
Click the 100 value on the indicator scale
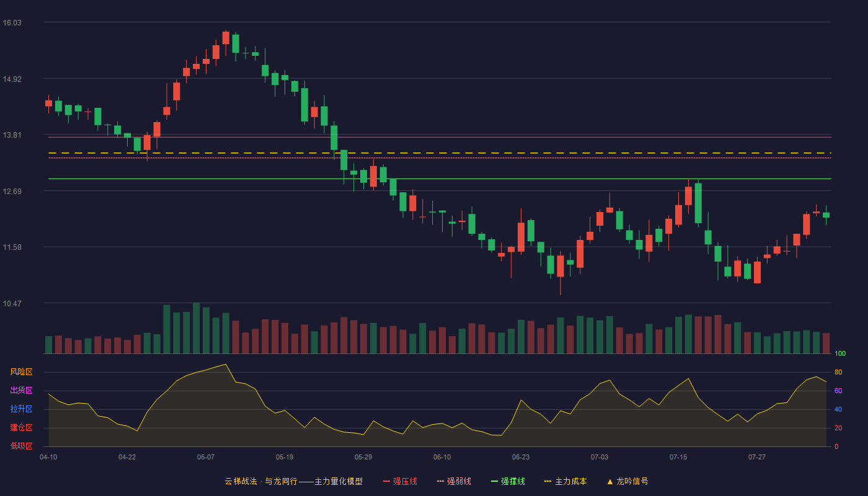pos(840,354)
